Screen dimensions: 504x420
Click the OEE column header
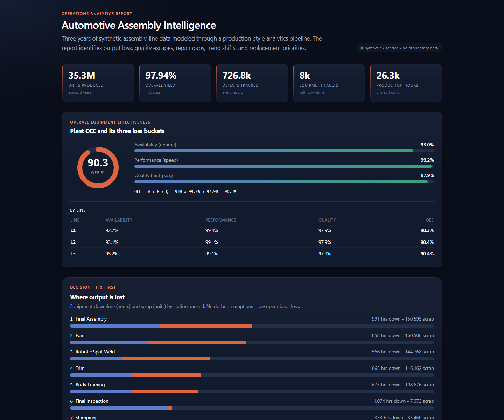[x=429, y=220]
